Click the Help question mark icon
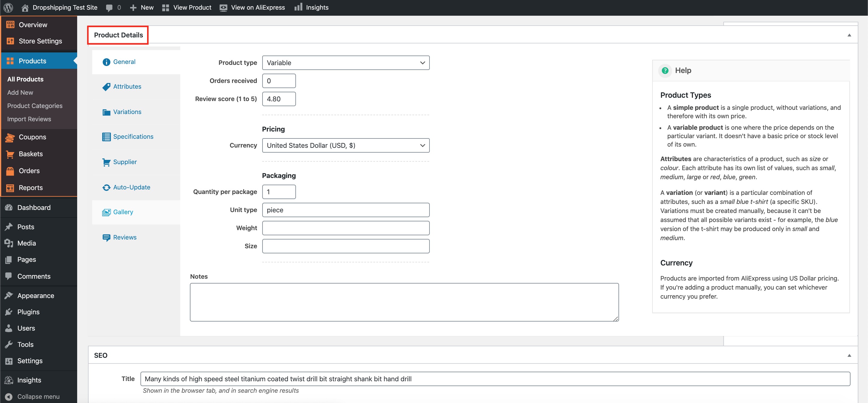Screen dimensions: 868x403 coord(665,71)
